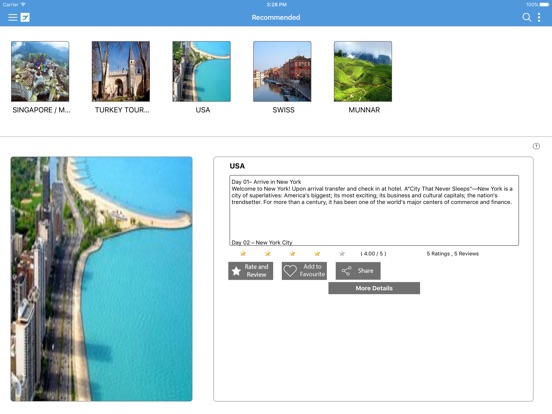The image size is (552, 414).
Task: Open the vertical three-dot overflow menu
Action: 539,17
